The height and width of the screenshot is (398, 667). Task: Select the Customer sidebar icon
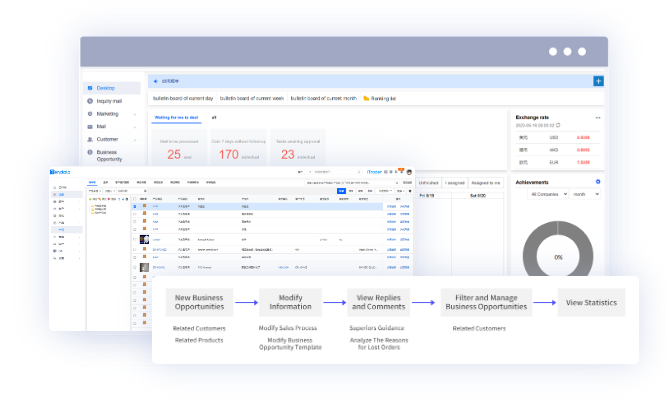coord(90,139)
